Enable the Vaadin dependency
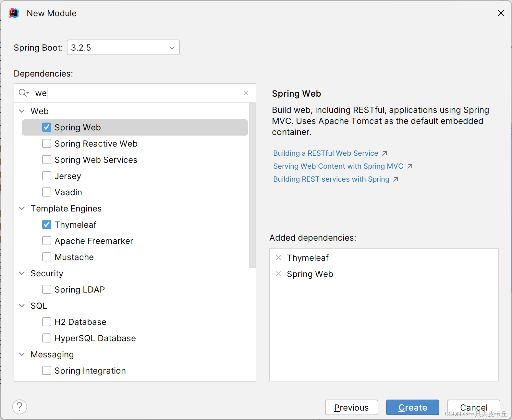Viewport: 512px width, 420px height. coord(47,192)
